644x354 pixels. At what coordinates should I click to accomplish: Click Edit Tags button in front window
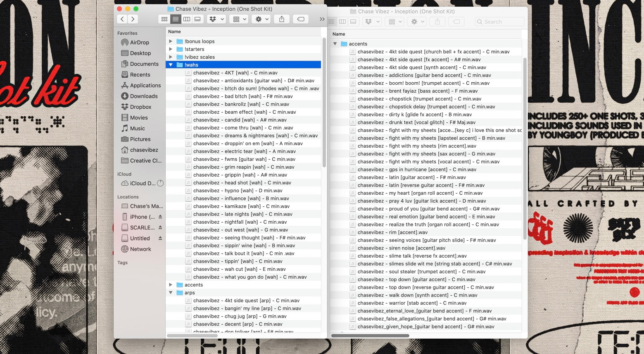(x=301, y=19)
